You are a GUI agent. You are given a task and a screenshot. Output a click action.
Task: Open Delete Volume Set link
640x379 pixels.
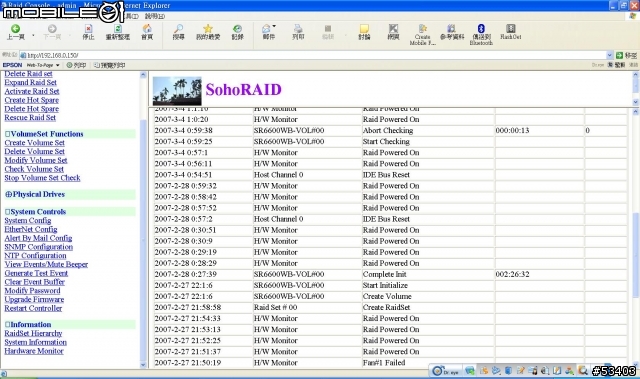(34, 151)
